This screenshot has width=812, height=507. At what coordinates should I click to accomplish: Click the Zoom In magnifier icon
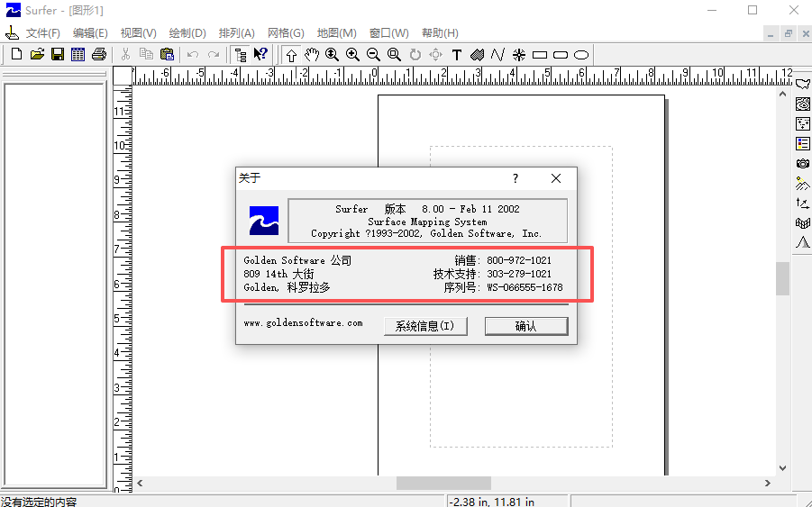click(x=352, y=54)
